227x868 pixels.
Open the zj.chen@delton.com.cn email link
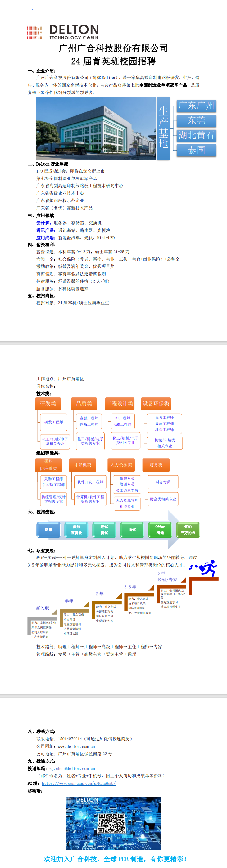72,768
